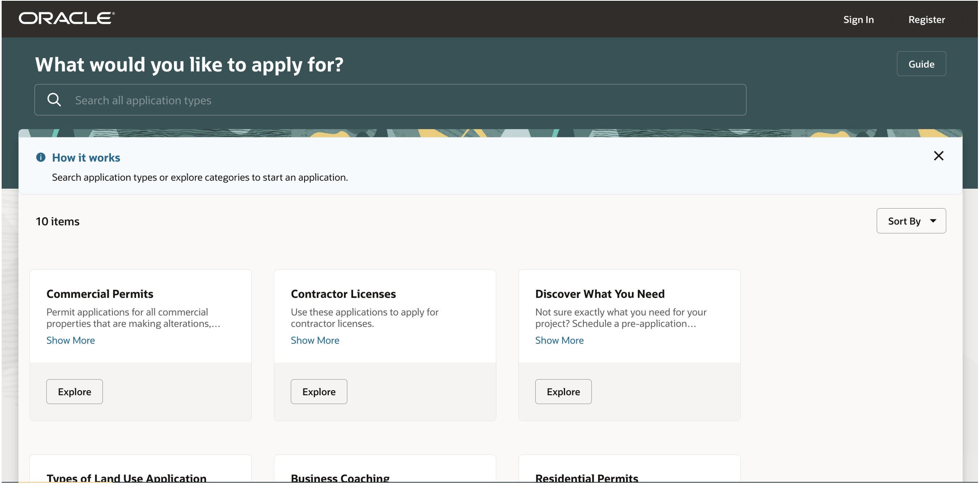Show more under Discover What You Need
The width and height of the screenshot is (980, 486).
pyautogui.click(x=559, y=340)
